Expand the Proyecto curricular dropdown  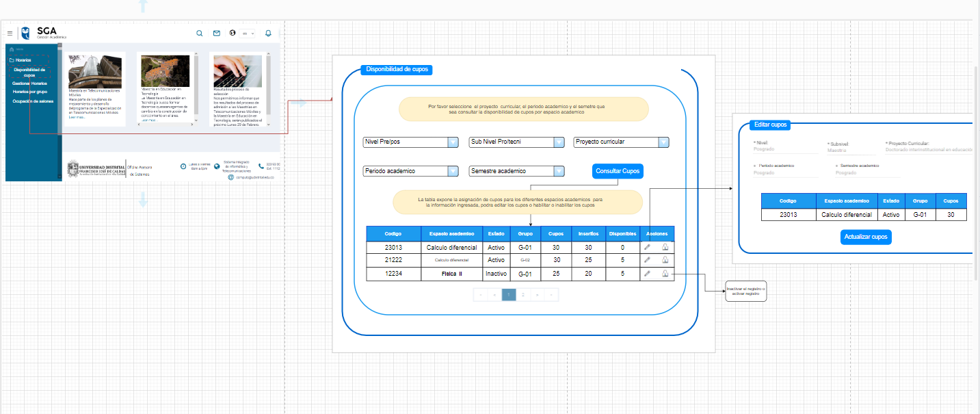pos(621,142)
